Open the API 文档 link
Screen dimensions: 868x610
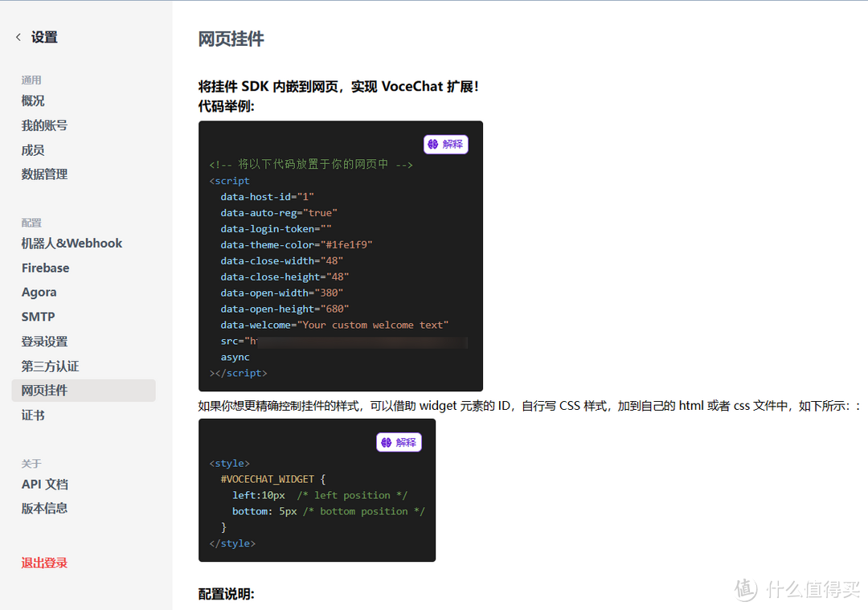[45, 485]
